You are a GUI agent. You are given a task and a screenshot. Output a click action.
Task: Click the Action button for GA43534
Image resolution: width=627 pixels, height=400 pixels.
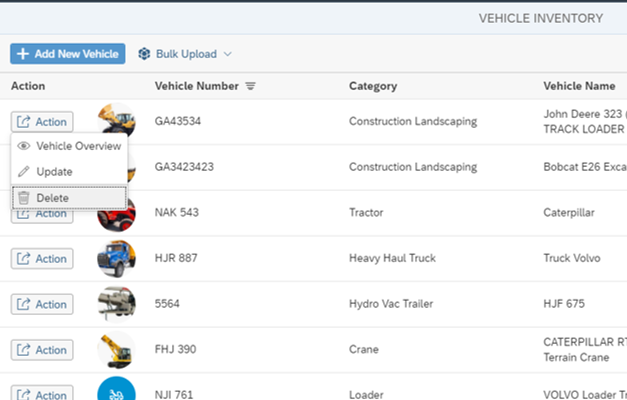[42, 122]
